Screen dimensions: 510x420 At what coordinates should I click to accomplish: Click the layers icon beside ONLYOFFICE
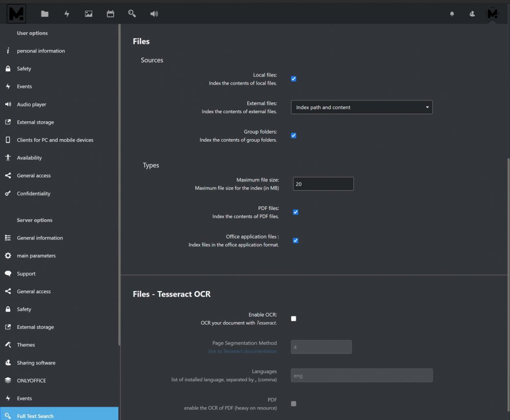pyautogui.click(x=8, y=380)
